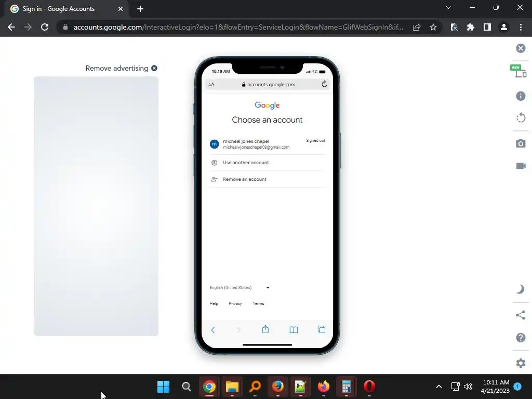532x399 pixels.
Task: Open the Chrome three-dot menu
Action: [x=521, y=27]
